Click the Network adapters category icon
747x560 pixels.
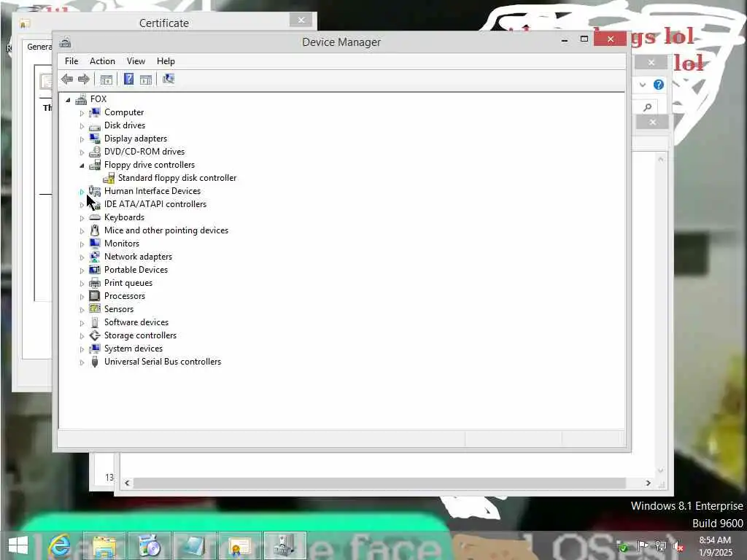(95, 257)
